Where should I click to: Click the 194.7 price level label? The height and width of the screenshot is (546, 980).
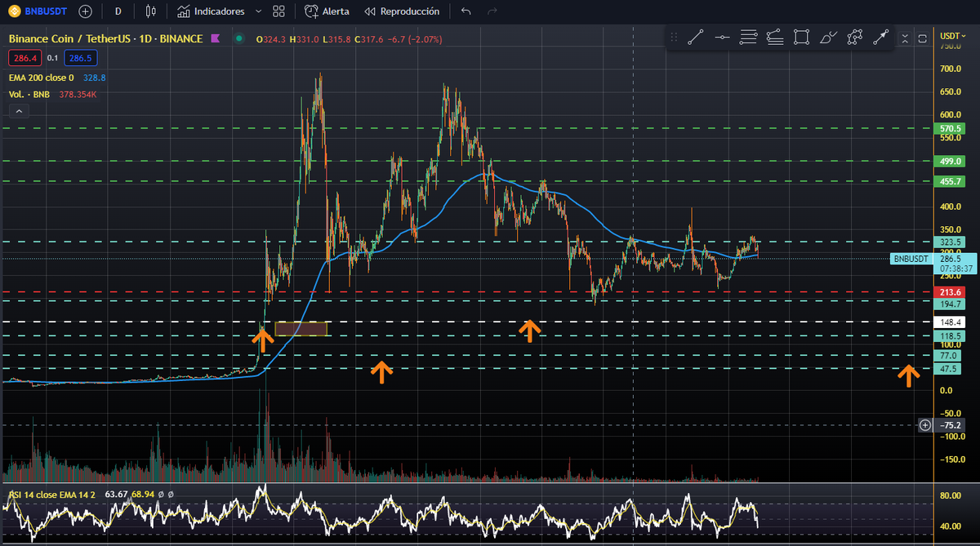(951, 304)
